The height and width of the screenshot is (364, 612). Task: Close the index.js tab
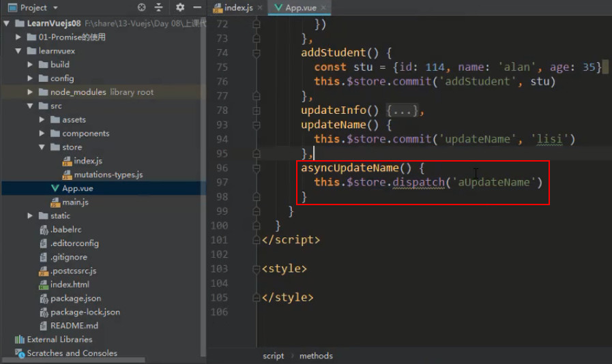click(260, 7)
